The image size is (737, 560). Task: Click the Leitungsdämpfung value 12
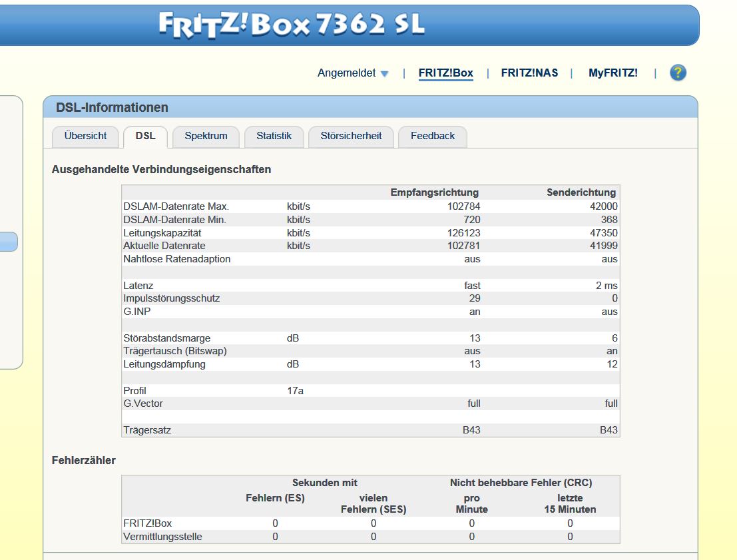tap(612, 364)
